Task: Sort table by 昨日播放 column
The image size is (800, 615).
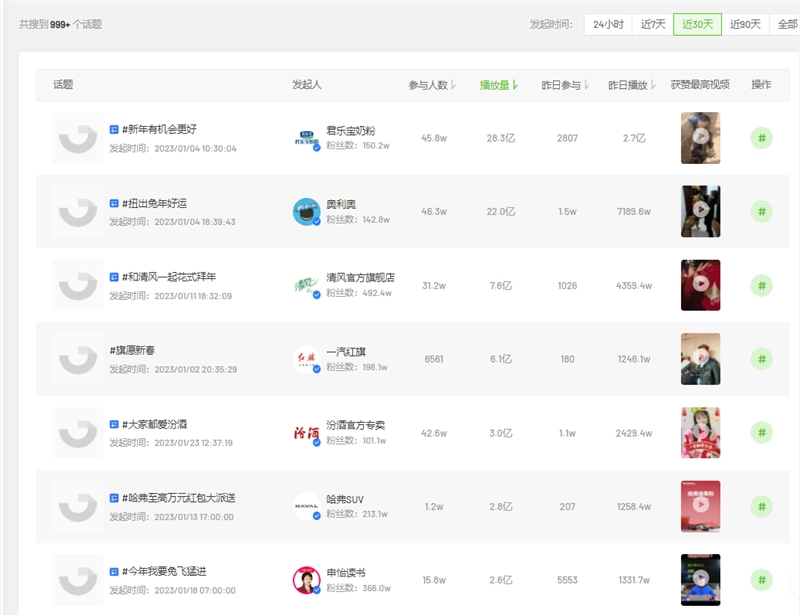Action: (x=632, y=85)
